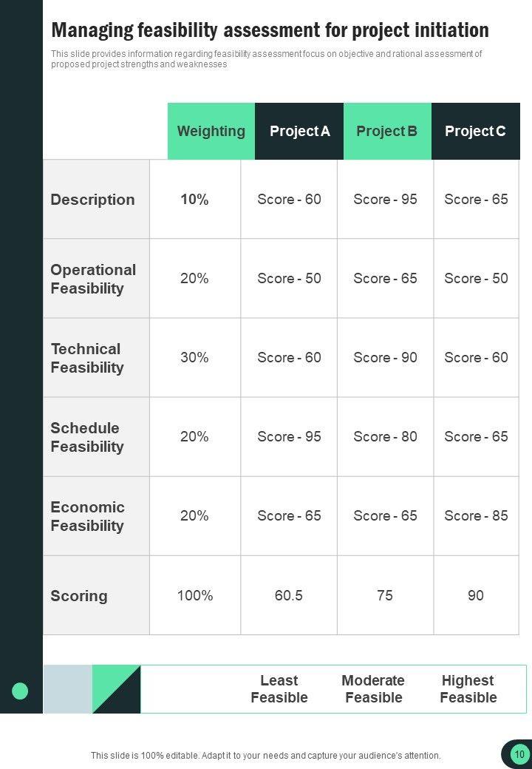532x769 pixels.
Task: Click the Description row label
Action: point(93,200)
